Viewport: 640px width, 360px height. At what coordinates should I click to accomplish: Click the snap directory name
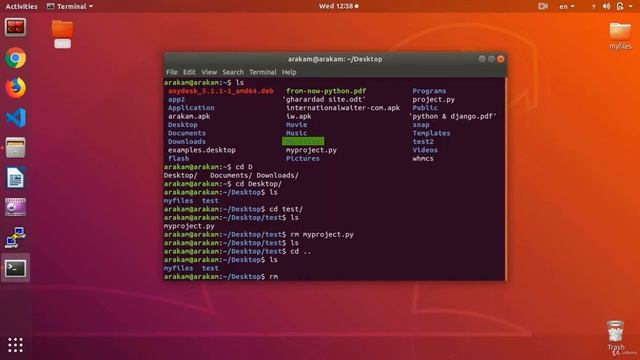(421, 124)
